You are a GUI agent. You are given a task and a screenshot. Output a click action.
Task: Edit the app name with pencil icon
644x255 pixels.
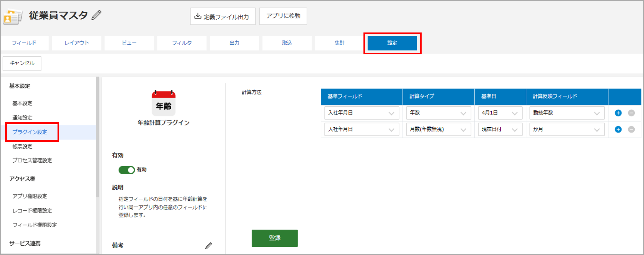pyautogui.click(x=96, y=15)
